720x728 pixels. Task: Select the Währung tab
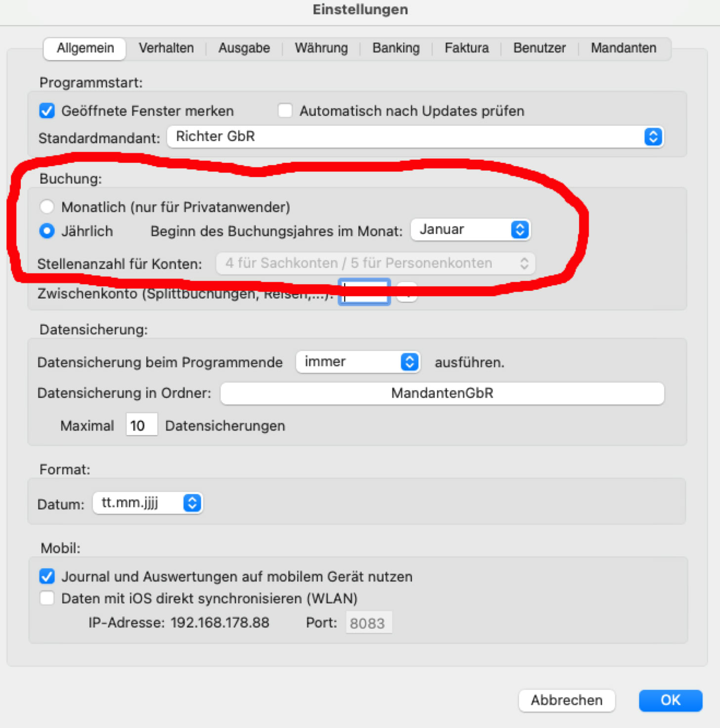pyautogui.click(x=321, y=48)
